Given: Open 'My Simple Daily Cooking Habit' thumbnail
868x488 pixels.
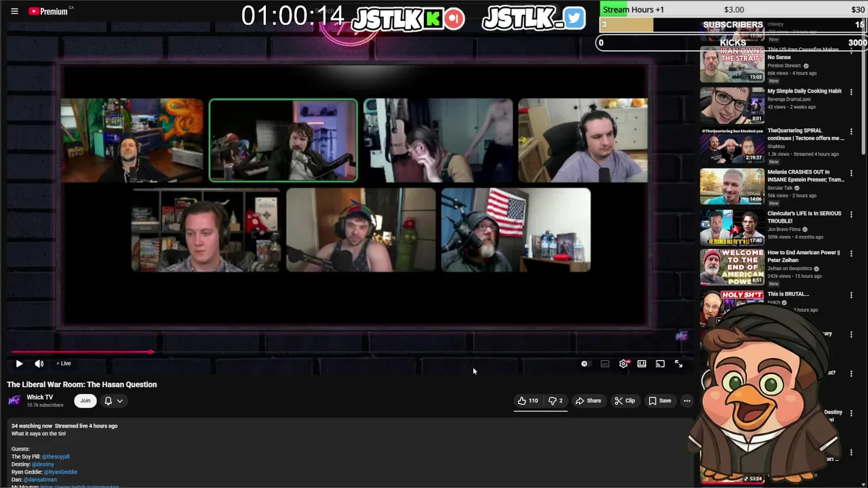Looking at the screenshot, I should [x=732, y=105].
